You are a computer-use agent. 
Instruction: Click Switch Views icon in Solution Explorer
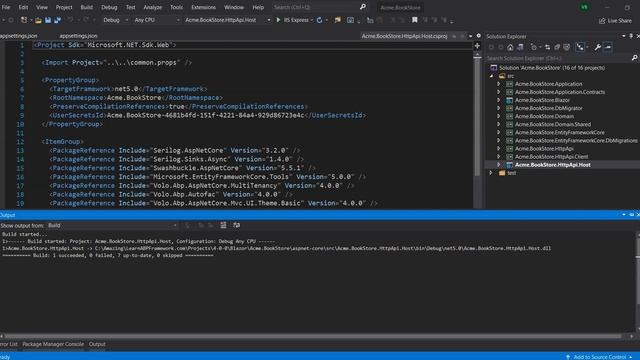coord(520,47)
